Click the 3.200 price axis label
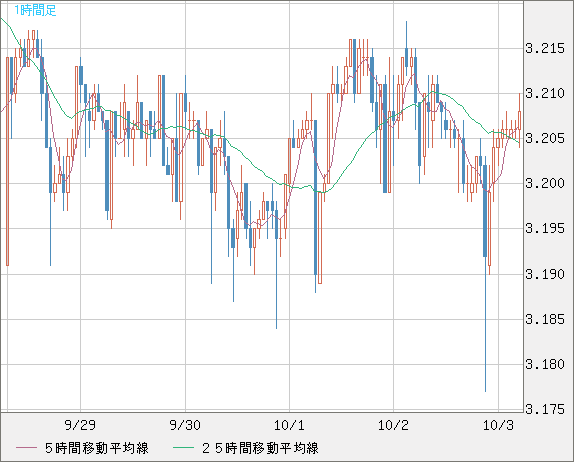Screen dimensions: 574x462 click(545, 183)
